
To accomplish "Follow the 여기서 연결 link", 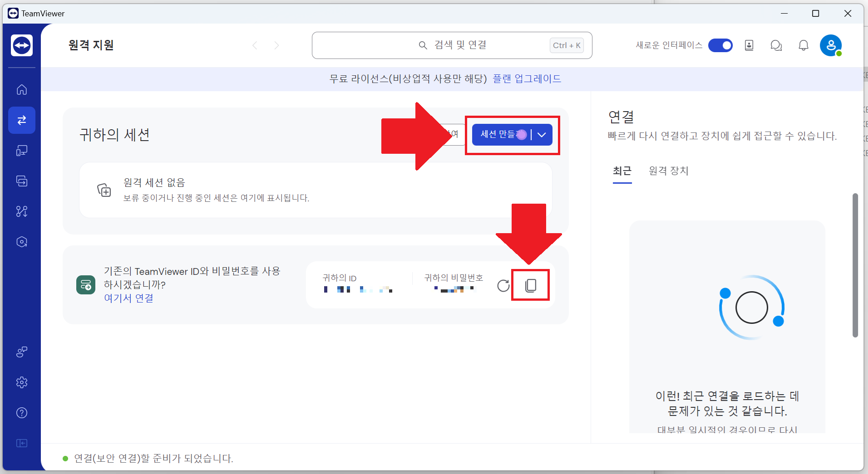I will (x=129, y=298).
